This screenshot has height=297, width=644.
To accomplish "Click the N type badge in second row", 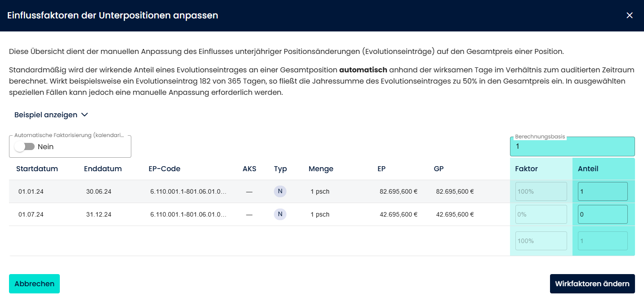I will [280, 214].
